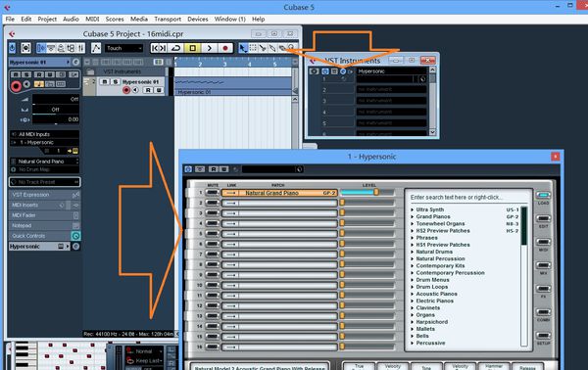
Task: Expand the Notepad inspector section
Action: point(44,226)
